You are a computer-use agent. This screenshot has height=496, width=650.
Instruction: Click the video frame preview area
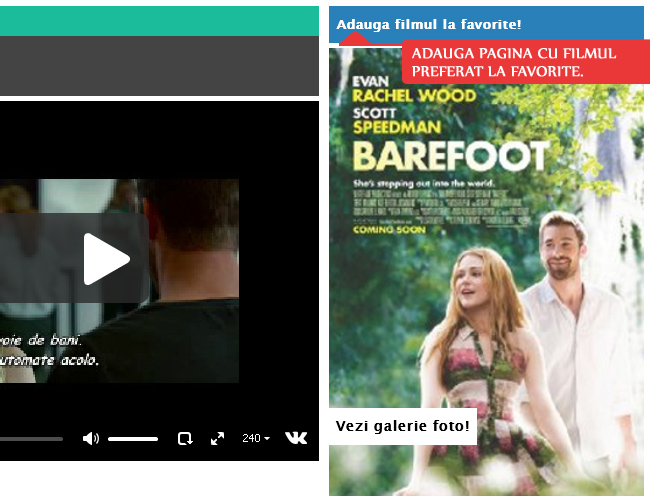point(119,281)
